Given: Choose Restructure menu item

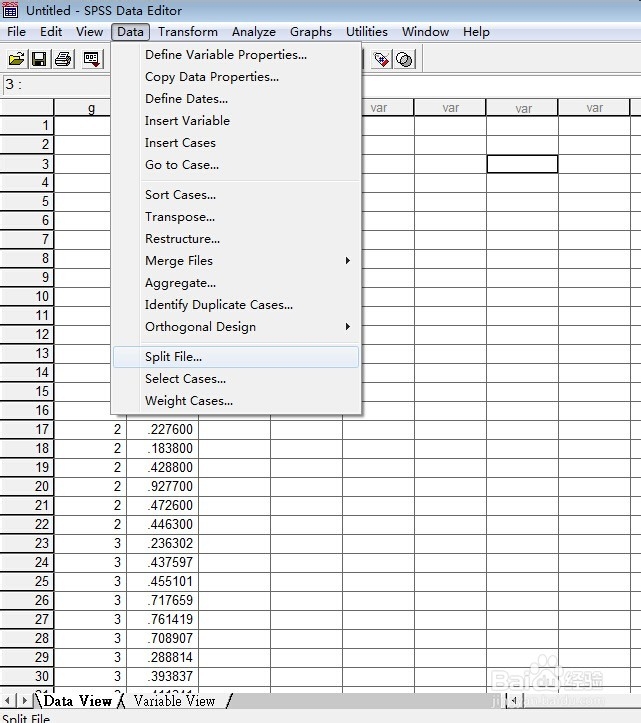Looking at the screenshot, I should click(236, 239).
